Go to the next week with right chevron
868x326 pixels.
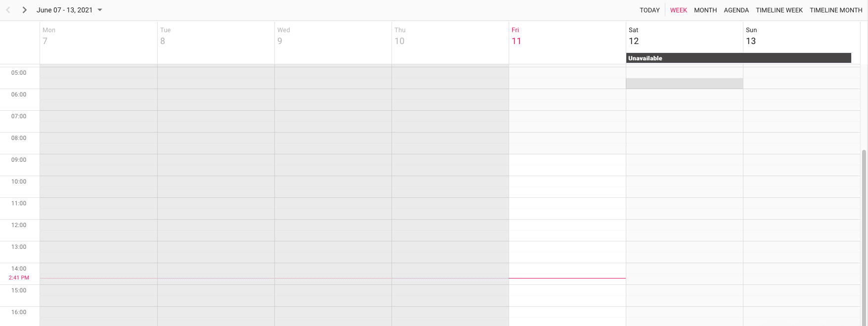point(24,9)
